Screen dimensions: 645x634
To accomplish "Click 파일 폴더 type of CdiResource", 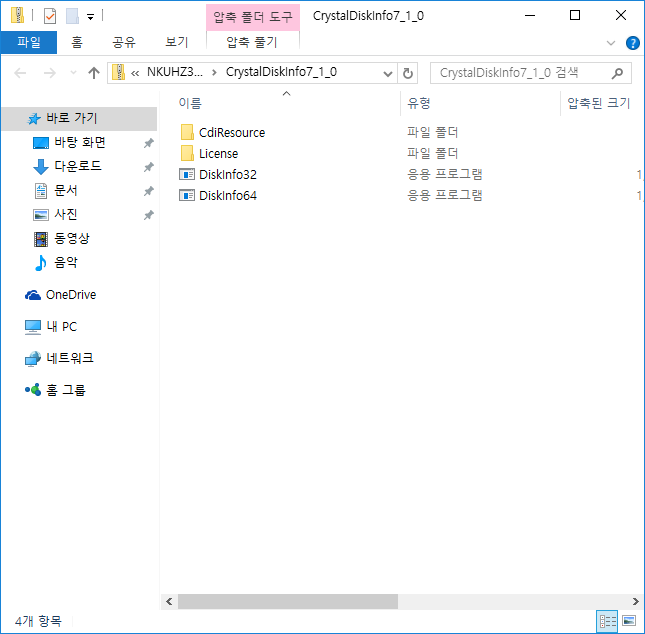I will click(432, 132).
